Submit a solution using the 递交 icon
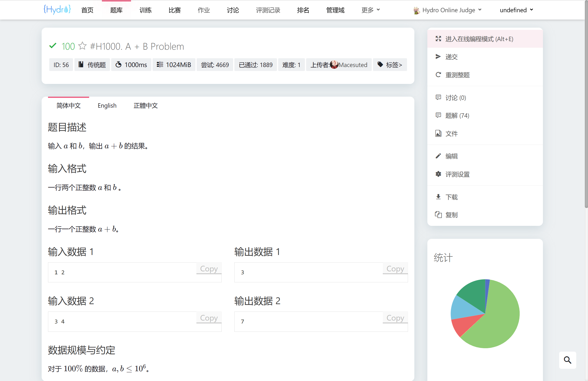Viewport: 588px width, 381px height. [x=438, y=57]
